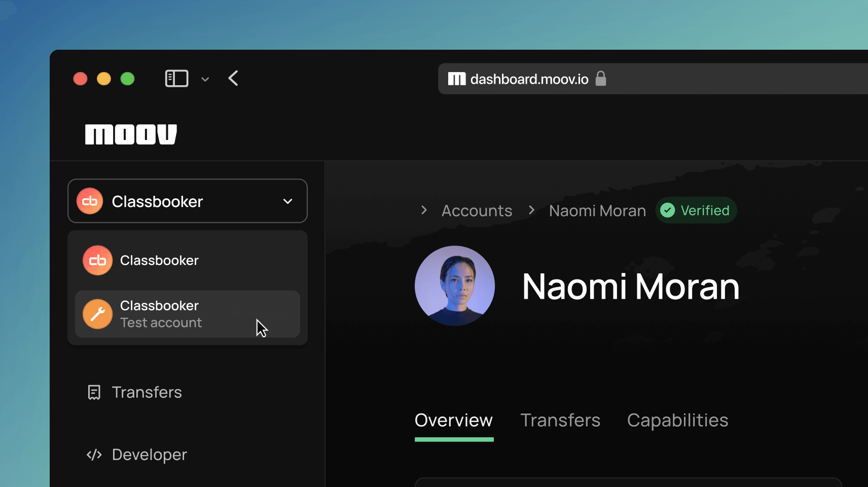Close the browser window with red button
The height and width of the screenshot is (487, 868).
coord(80,79)
